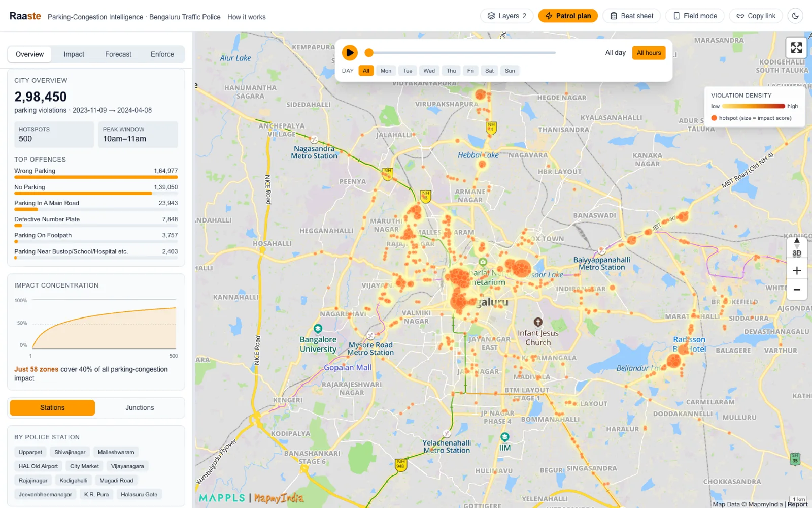812x508 pixels.
Task: Open the How it works link
Action: (x=246, y=17)
